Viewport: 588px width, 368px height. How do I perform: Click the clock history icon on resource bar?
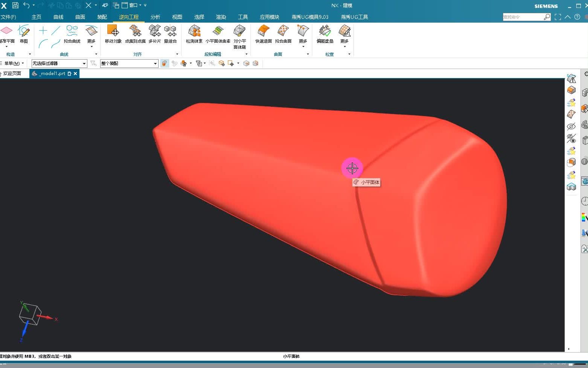(585, 201)
